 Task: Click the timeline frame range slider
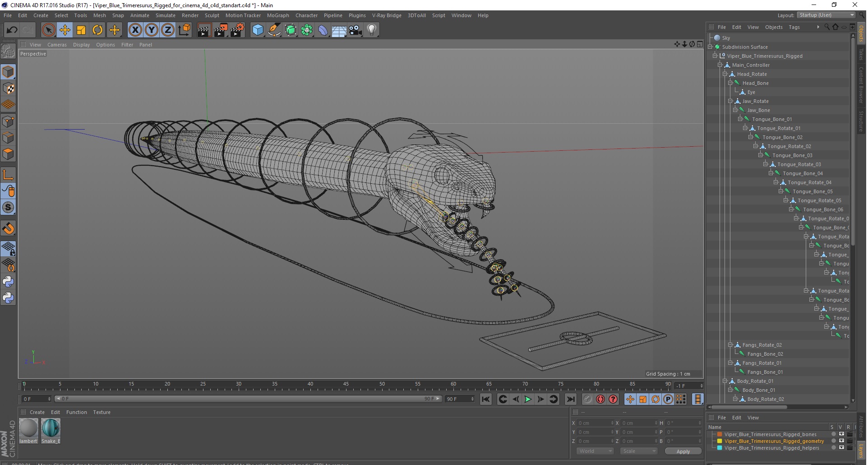coord(248,399)
